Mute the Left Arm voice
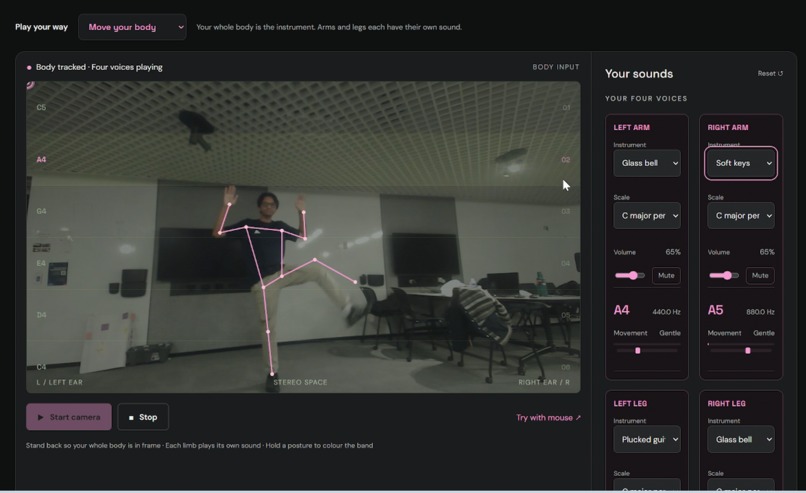This screenshot has height=493, width=806. tap(666, 276)
